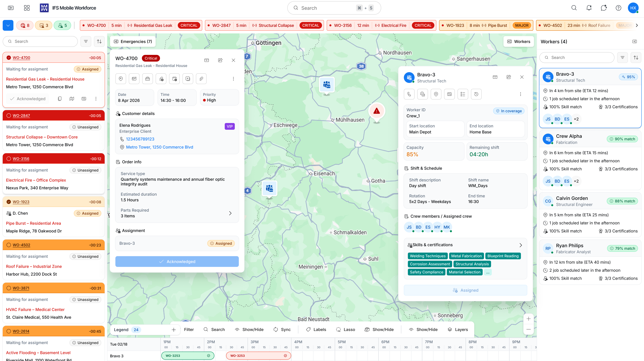The width and height of the screenshot is (644, 361).
Task: Zoom in on the map
Action: pos(528,319)
